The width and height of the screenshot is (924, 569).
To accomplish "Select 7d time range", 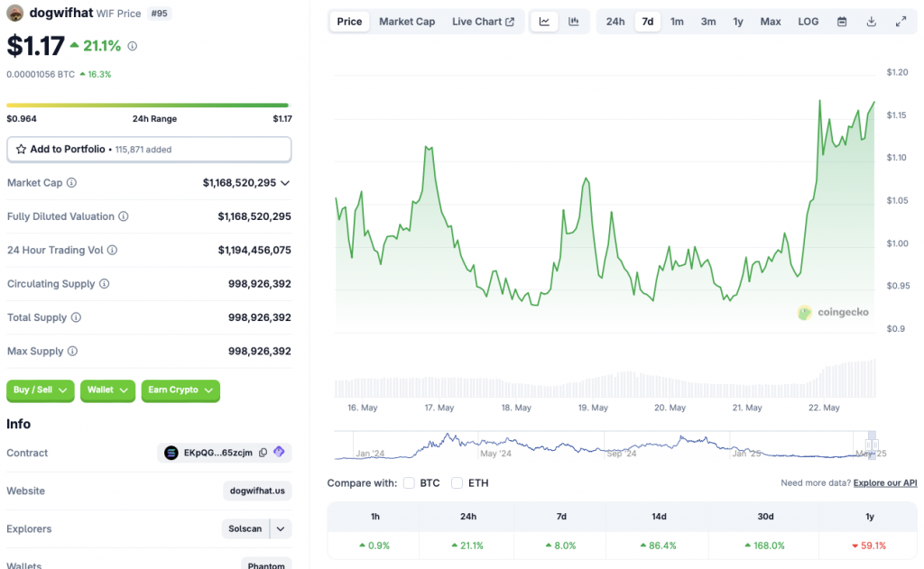I will tap(647, 22).
